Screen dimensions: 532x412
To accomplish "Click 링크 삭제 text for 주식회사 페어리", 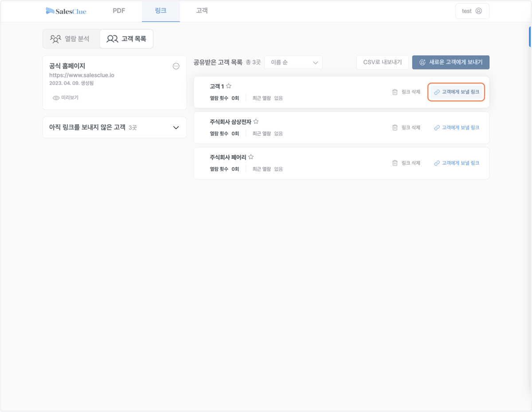I will point(411,163).
